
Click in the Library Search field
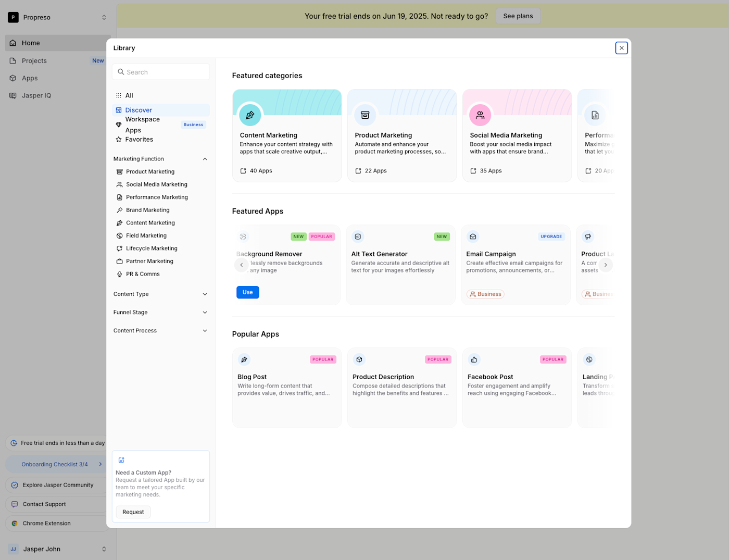161,72
